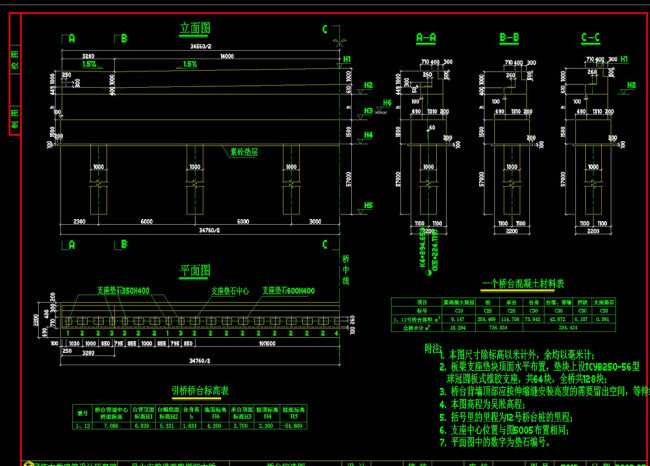This screenshot has height=466, width=650.
Task: Click the H4 elevation marker label
Action: click(x=368, y=135)
